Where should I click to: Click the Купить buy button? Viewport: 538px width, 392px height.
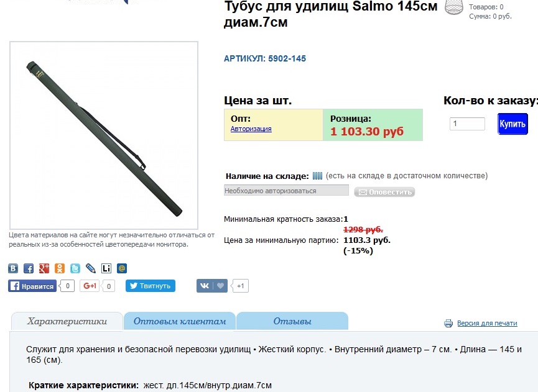tap(512, 124)
